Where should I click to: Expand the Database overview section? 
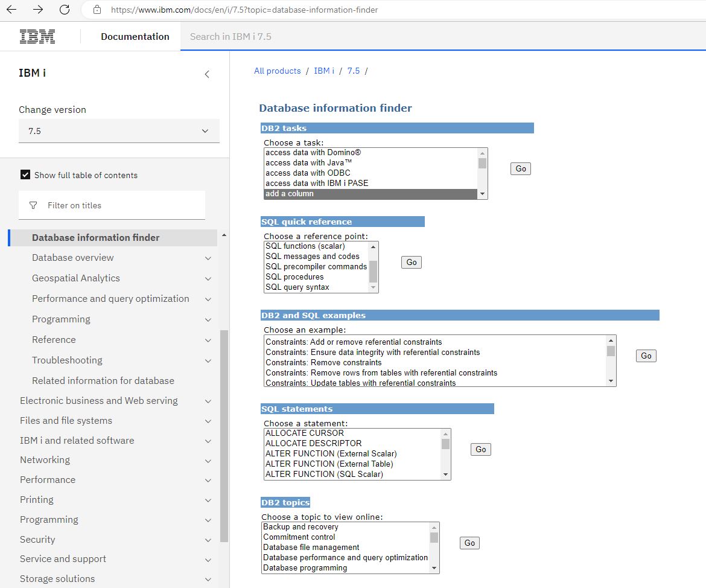pos(208,258)
